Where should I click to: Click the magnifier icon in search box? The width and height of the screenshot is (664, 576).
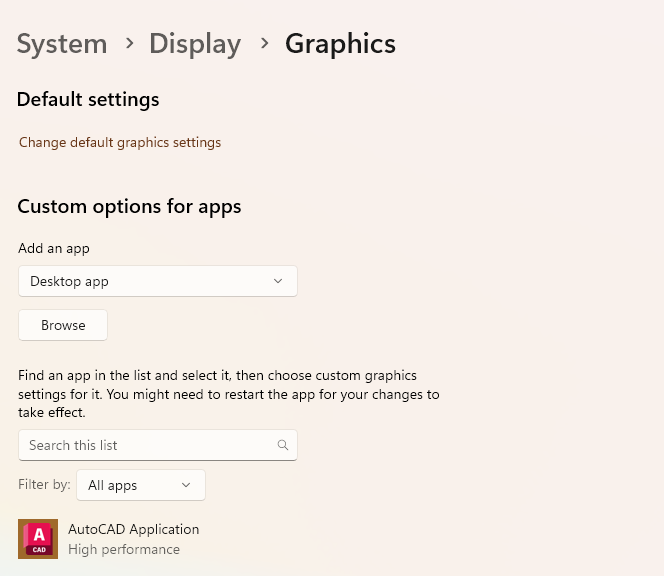(283, 445)
